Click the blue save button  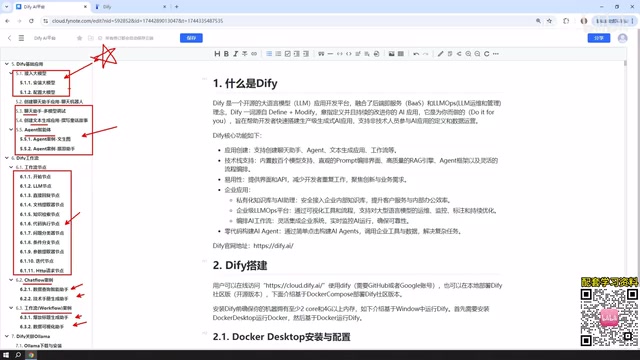pos(191,38)
